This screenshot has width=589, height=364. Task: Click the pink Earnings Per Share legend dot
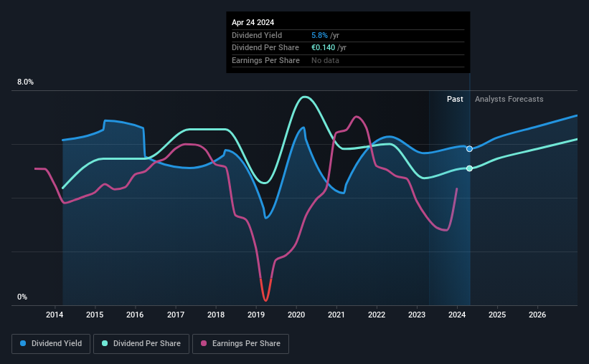[x=204, y=343]
